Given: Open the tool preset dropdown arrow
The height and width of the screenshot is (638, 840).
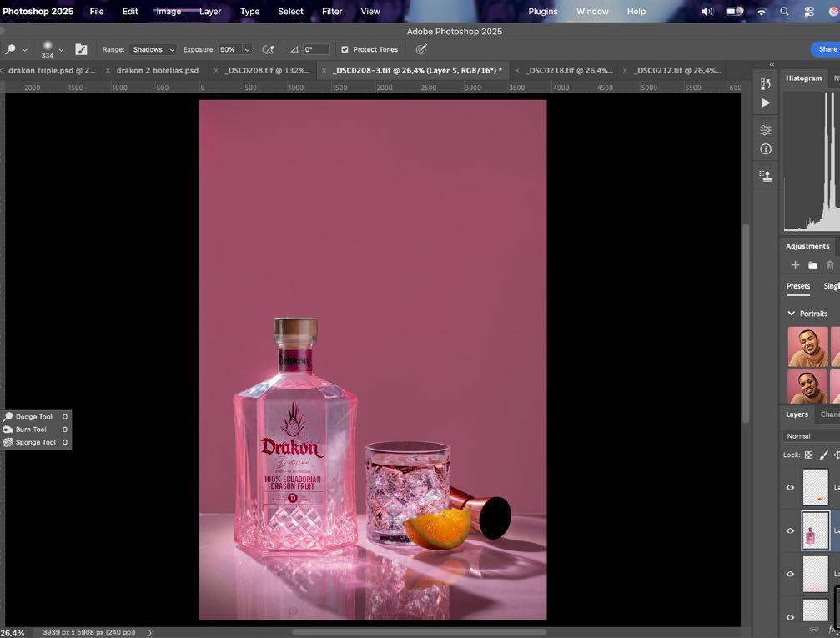Looking at the screenshot, I should tap(25, 50).
